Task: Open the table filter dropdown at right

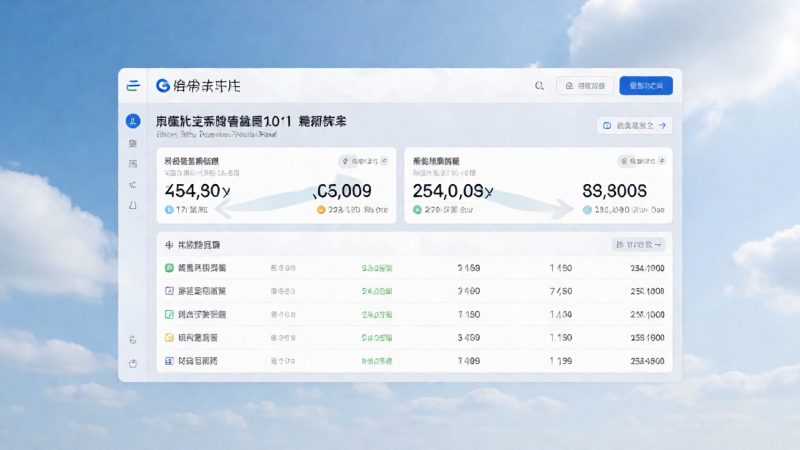Action: [639, 245]
